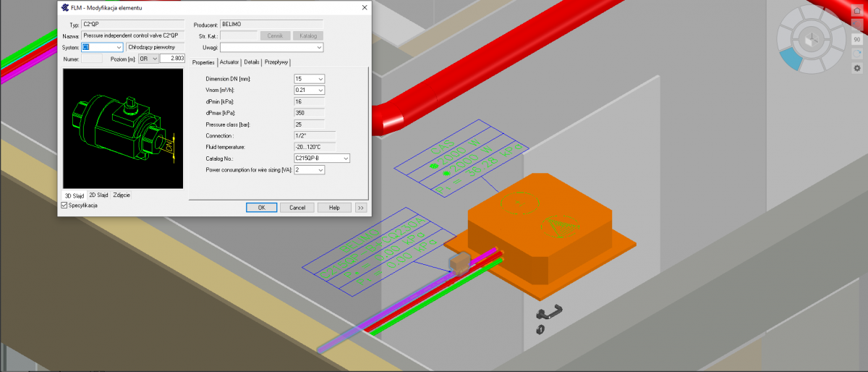Open the Przepływy tab

click(x=276, y=62)
